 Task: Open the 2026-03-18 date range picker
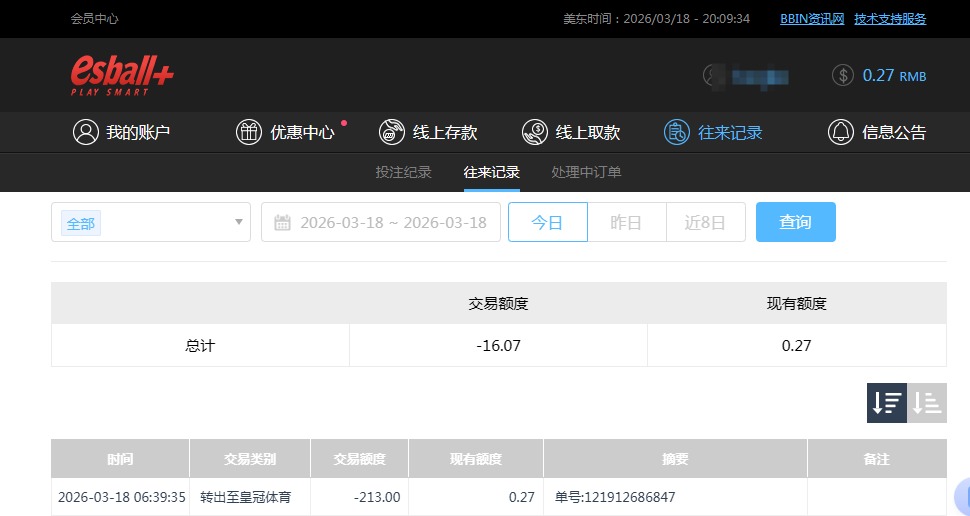[380, 222]
